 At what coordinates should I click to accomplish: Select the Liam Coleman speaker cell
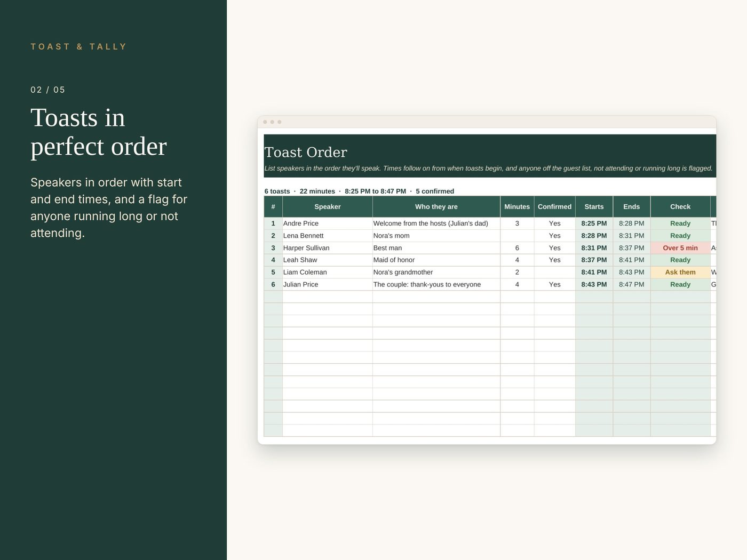click(327, 272)
